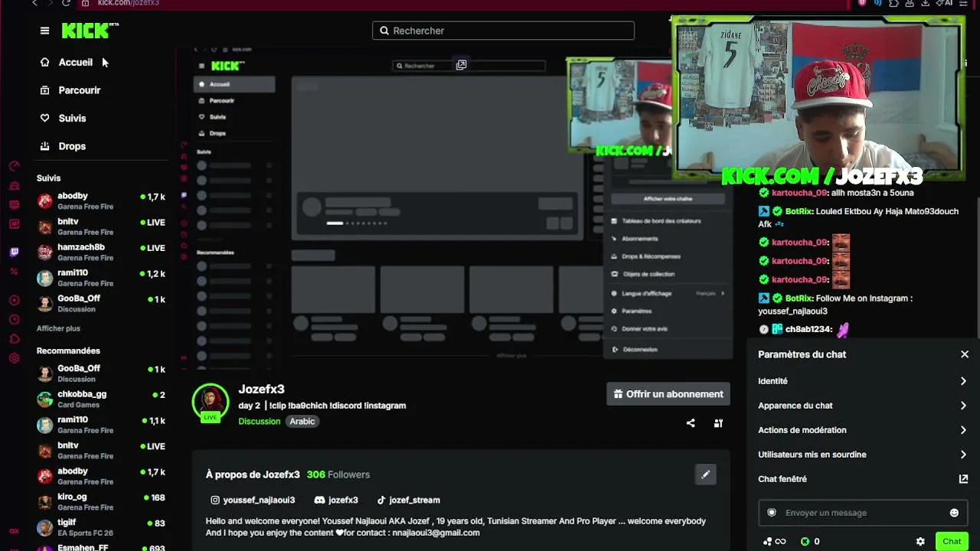The width and height of the screenshot is (980, 551).
Task: Click À propos de Jozefx3 heading
Action: [253, 474]
